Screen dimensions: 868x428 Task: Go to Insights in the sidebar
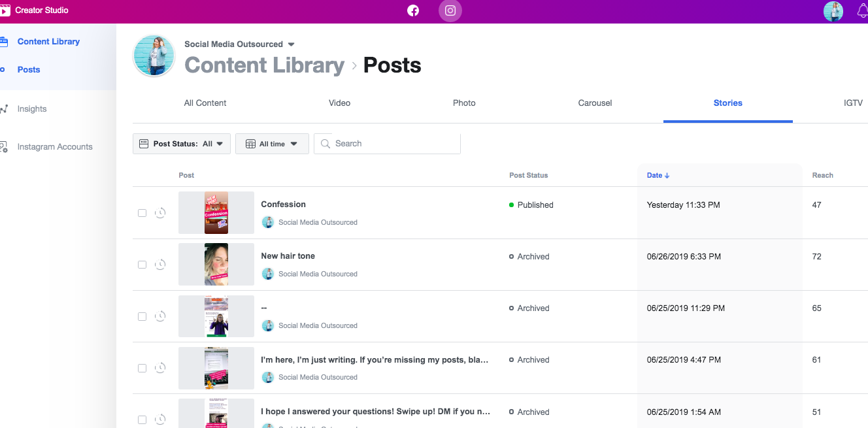point(32,109)
